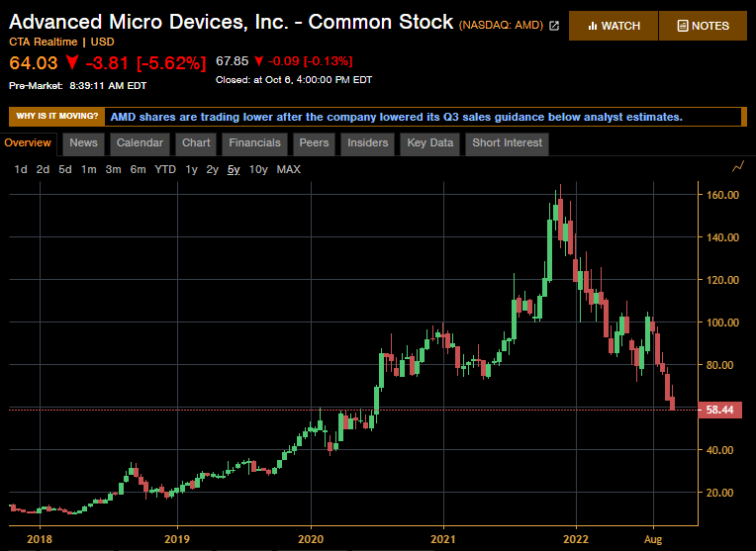Viewport: 756px width, 551px height.
Task: Select the 2y chart range
Action: pos(212,170)
